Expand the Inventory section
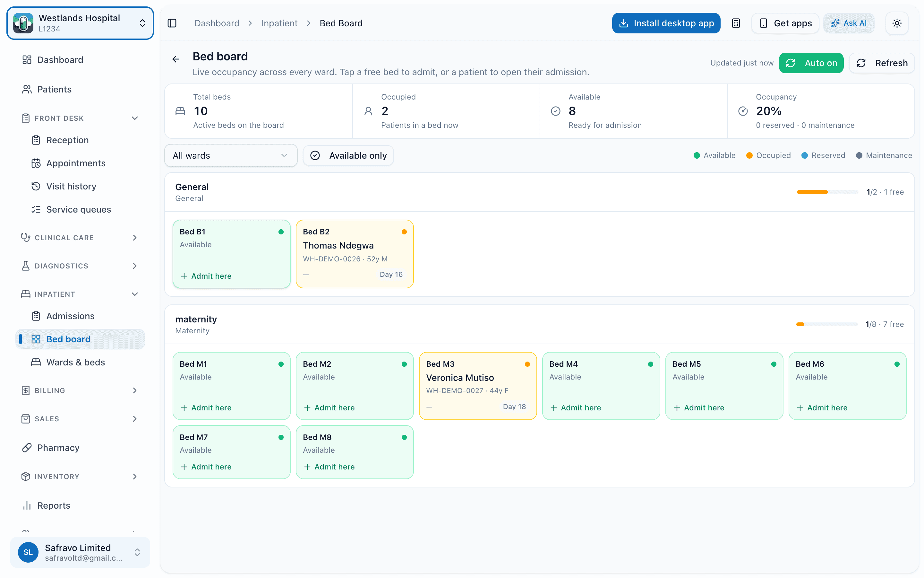Image resolution: width=924 pixels, height=578 pixels. click(x=80, y=476)
